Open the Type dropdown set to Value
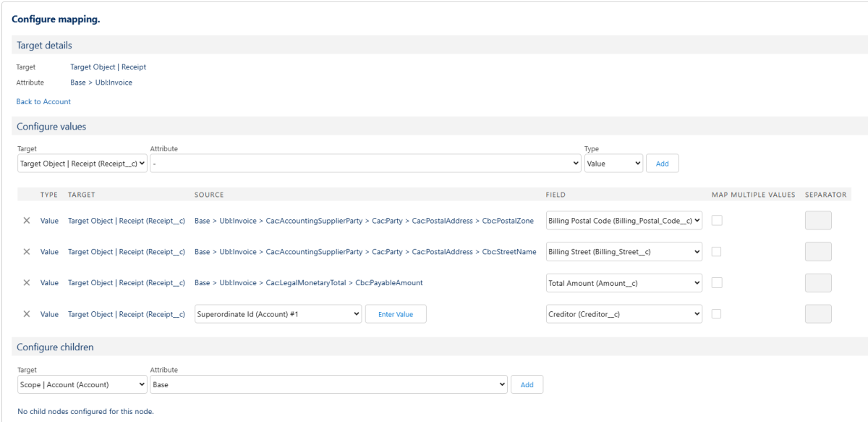 (613, 164)
